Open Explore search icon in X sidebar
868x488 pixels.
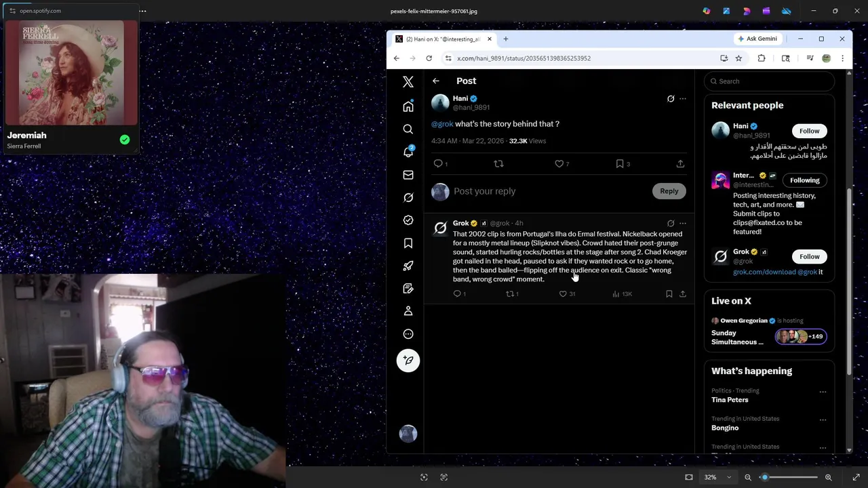click(x=408, y=129)
